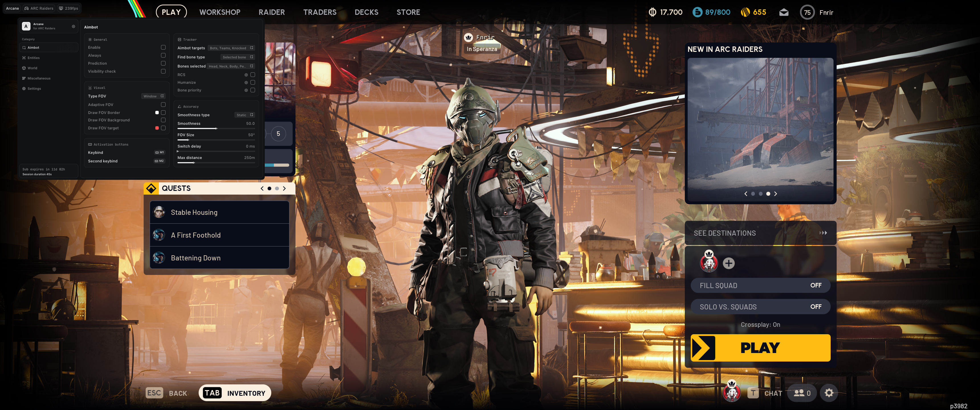Click Battening Down quest portrait

point(159,258)
